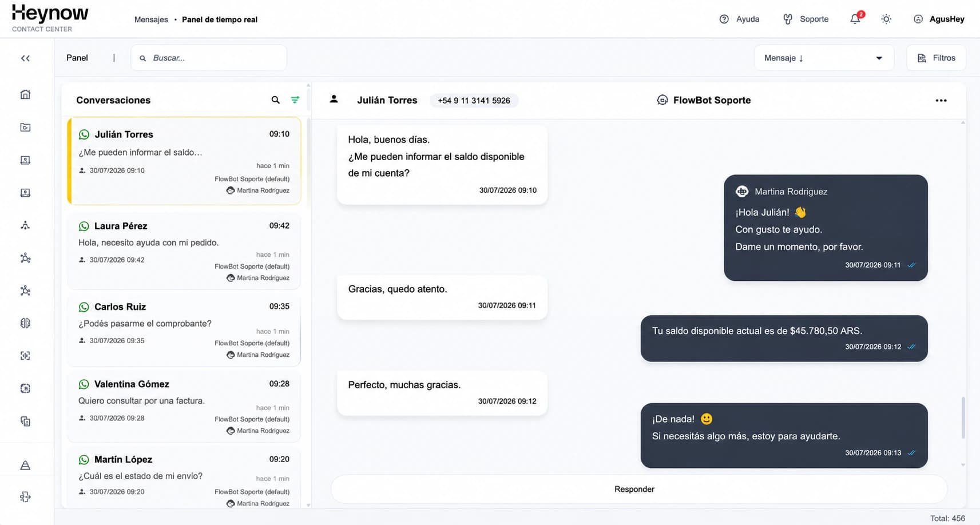
Task: Click the message 'Perfecto, muchas gracias.'
Action: pos(442,393)
